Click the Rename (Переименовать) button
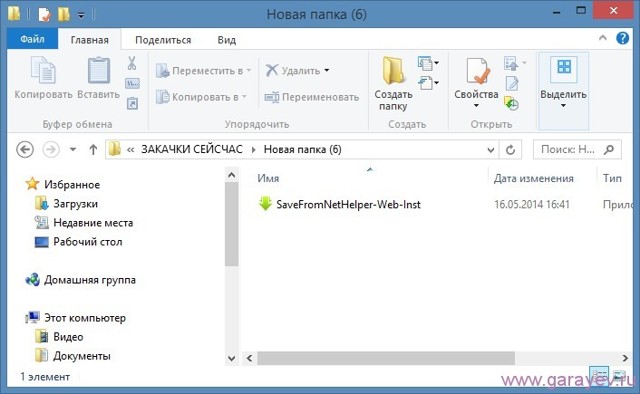This screenshot has height=394, width=640. coord(312,97)
